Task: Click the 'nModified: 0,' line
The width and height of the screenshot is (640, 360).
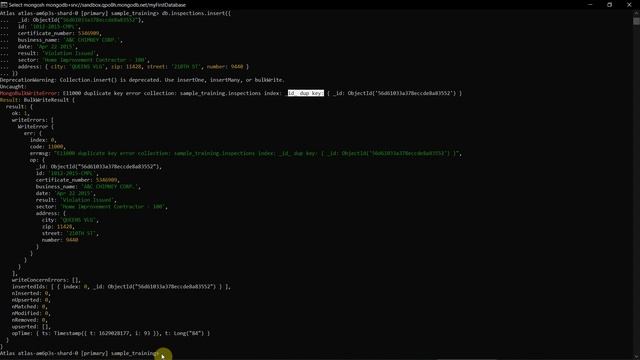Action: point(31,313)
